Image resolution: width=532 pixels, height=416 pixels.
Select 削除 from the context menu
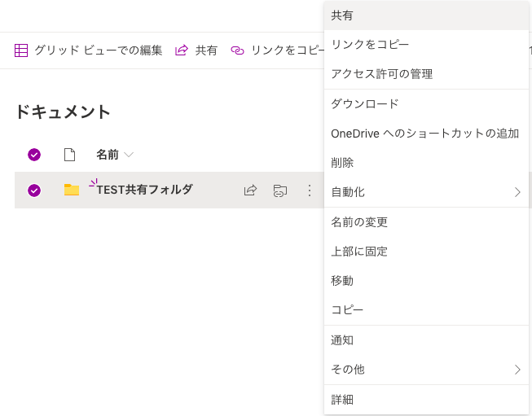[342, 163]
